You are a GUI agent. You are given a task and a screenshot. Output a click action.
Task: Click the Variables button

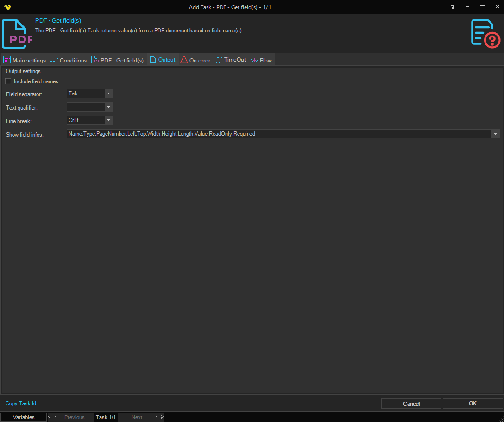(24, 417)
